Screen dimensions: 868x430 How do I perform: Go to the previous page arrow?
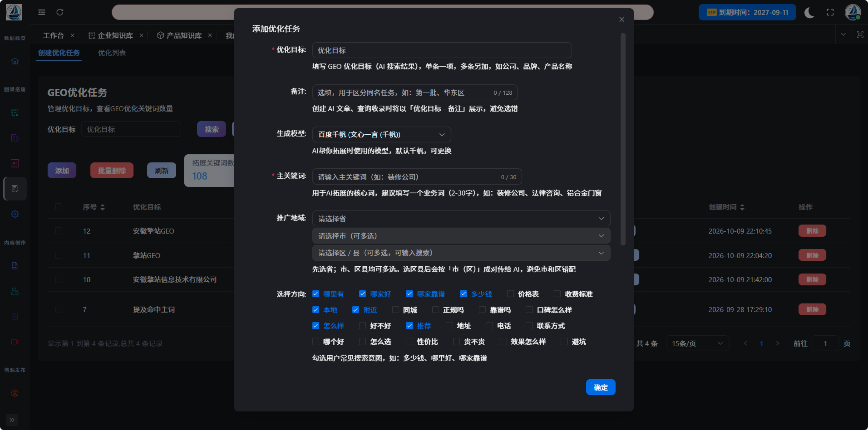click(745, 343)
